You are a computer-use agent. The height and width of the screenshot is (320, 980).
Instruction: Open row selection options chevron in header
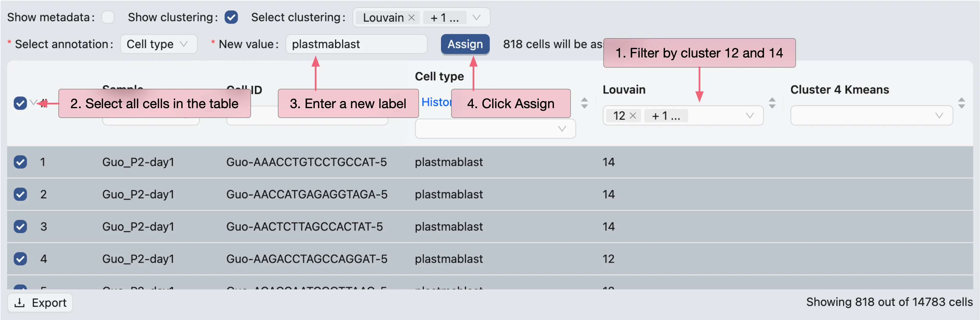33,102
